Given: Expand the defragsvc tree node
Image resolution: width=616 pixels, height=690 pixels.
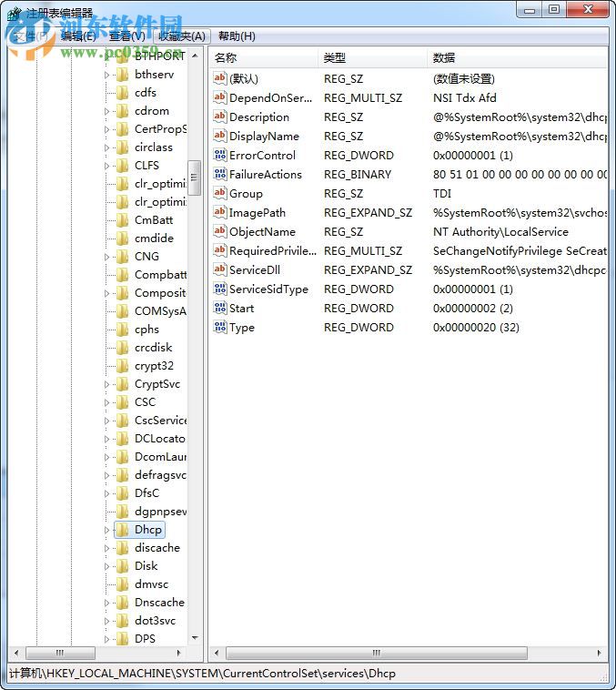Looking at the screenshot, I should 107,475.
